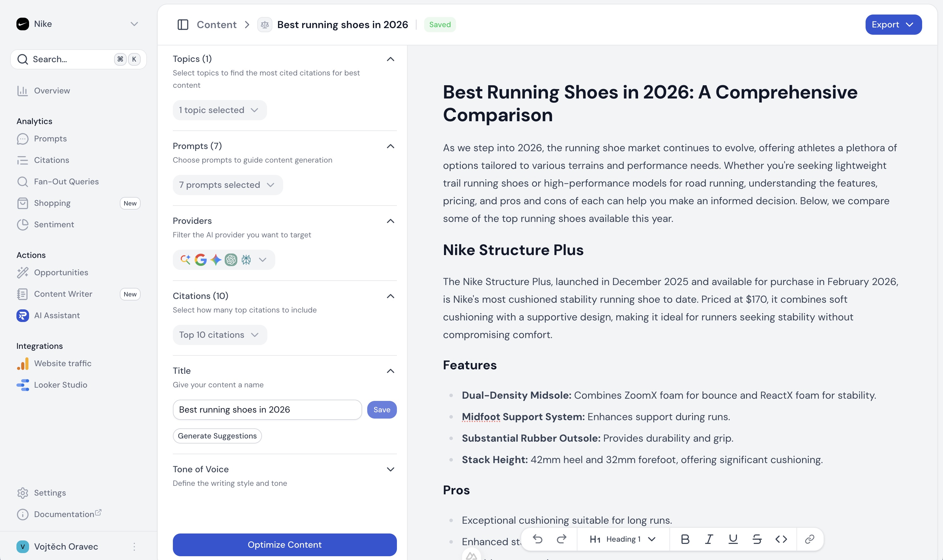Click the redo arrow icon
943x560 pixels.
(x=562, y=539)
